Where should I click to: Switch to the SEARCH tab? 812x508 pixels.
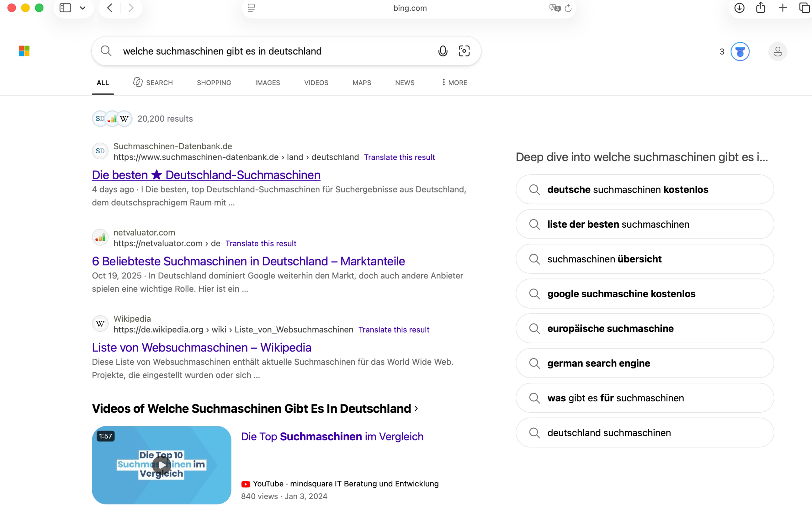[x=153, y=83]
